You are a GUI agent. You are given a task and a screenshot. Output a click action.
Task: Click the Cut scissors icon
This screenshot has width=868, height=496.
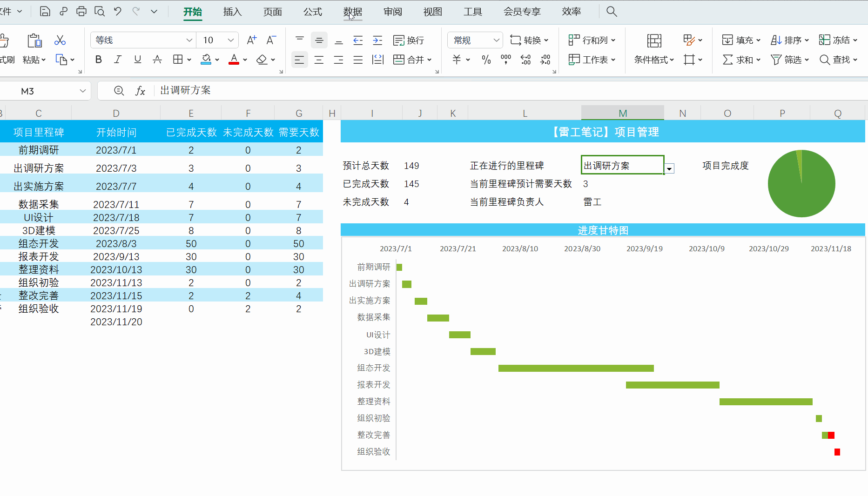(60, 40)
